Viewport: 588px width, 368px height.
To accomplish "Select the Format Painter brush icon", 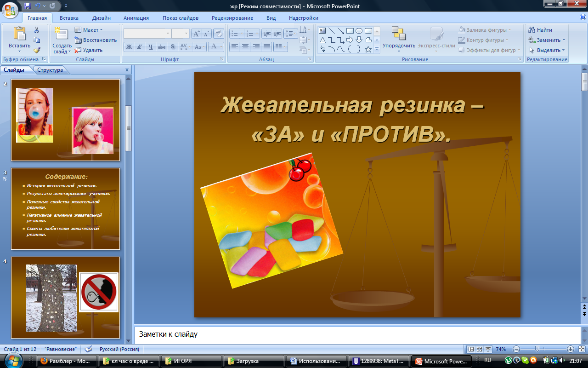I will point(37,50).
